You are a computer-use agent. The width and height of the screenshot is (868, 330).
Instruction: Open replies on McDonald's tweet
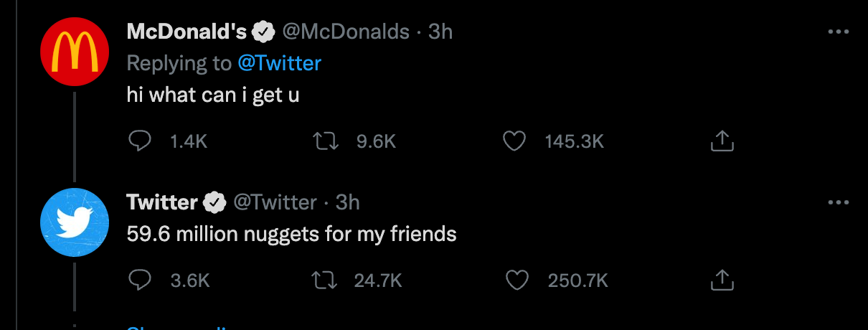pos(139,141)
